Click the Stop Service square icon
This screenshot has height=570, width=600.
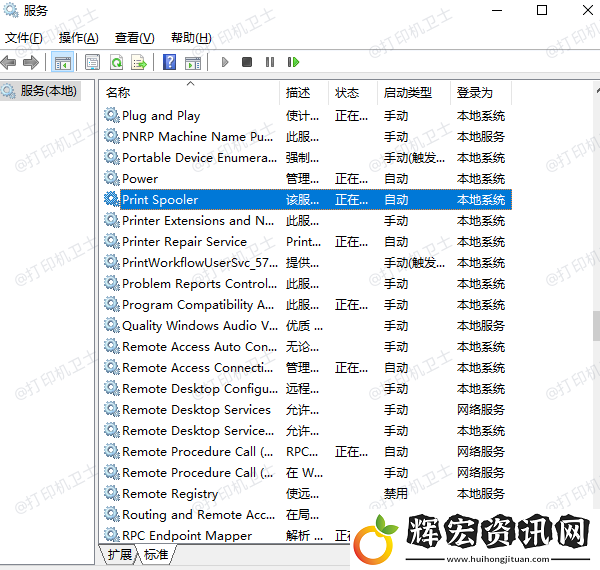[x=247, y=62]
